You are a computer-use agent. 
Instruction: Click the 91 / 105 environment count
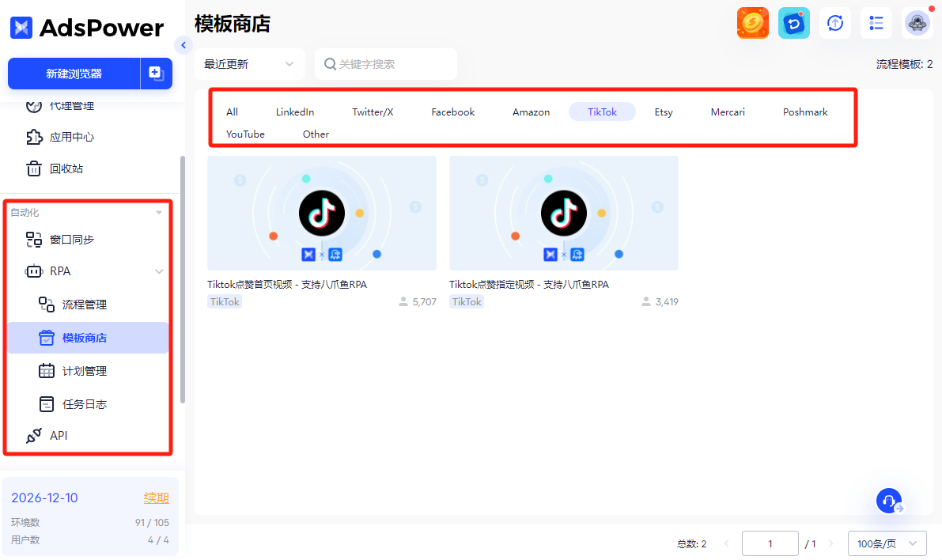[x=152, y=523]
